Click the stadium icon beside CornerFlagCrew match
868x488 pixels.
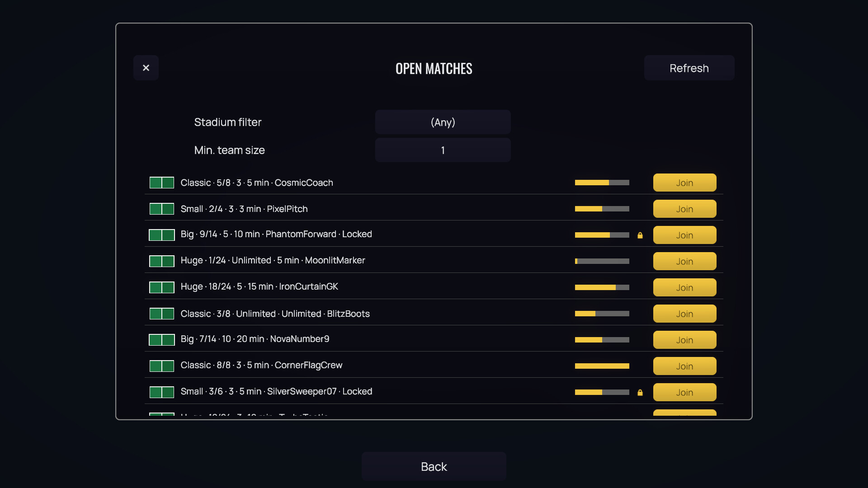[x=162, y=366]
